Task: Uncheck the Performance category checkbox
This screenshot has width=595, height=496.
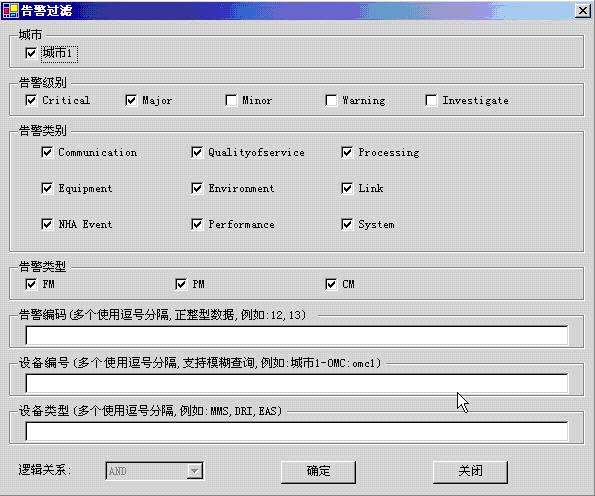Action: tap(197, 224)
